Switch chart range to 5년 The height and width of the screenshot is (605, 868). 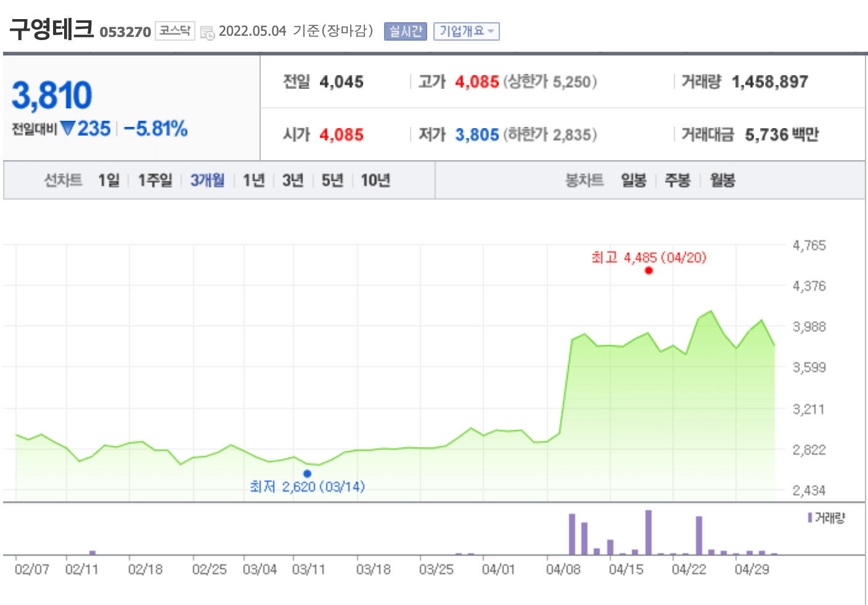click(x=332, y=181)
